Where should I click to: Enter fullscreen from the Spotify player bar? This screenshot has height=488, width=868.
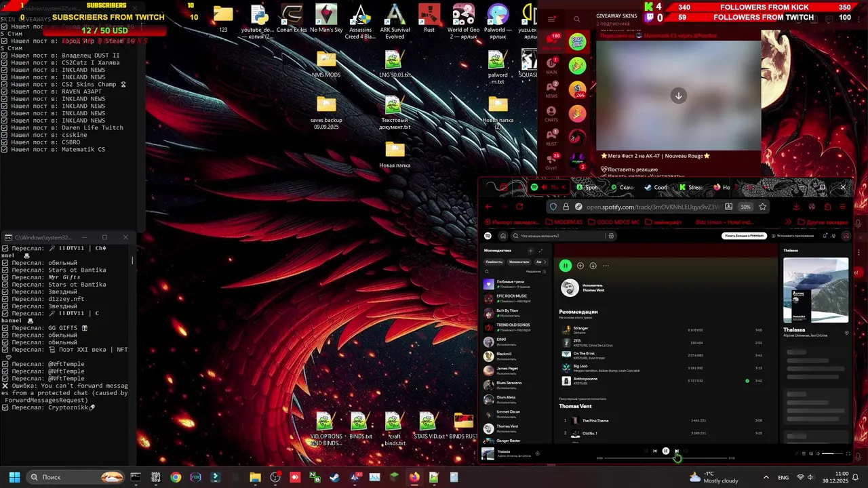coord(848,454)
